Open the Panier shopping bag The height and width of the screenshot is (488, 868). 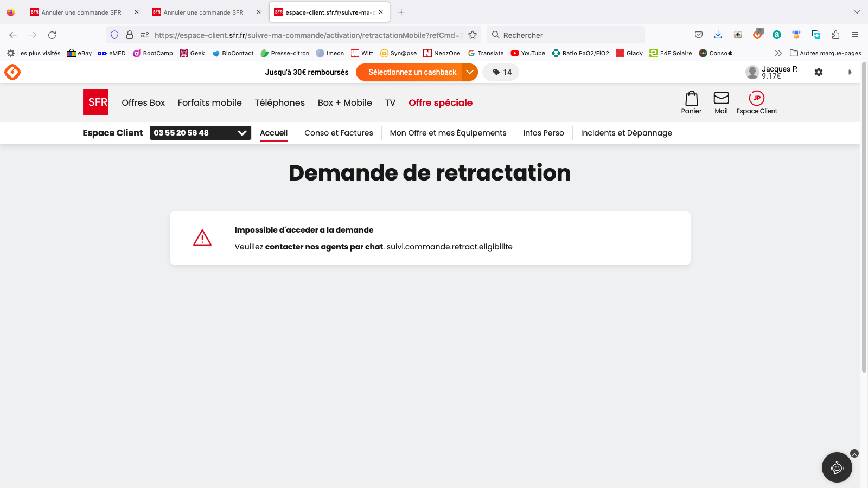[x=691, y=102]
